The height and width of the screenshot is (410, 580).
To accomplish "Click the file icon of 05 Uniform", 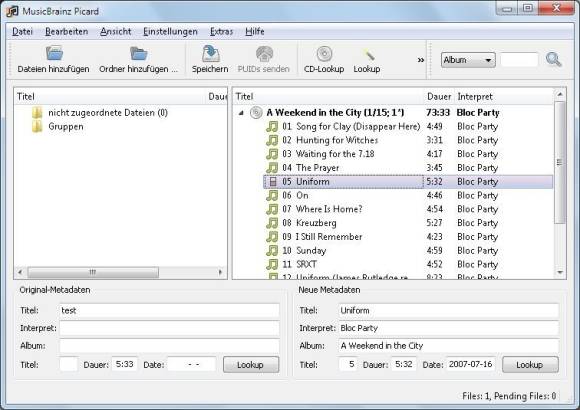I will point(273,181).
